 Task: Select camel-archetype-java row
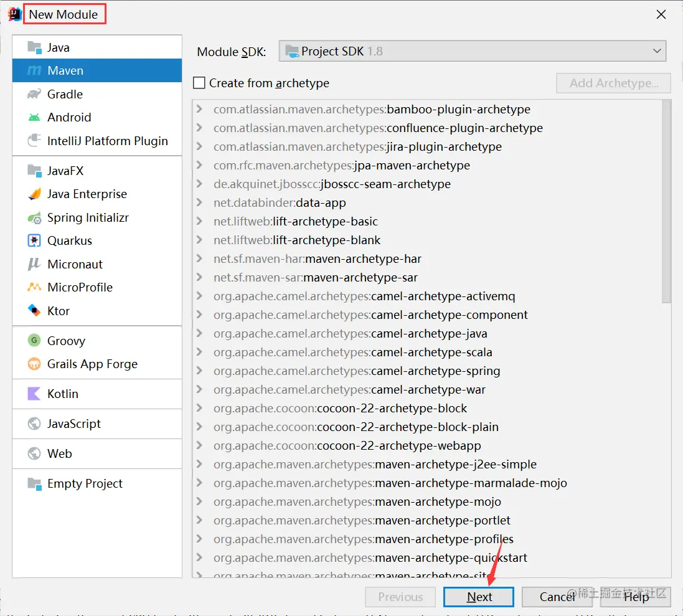click(427, 333)
